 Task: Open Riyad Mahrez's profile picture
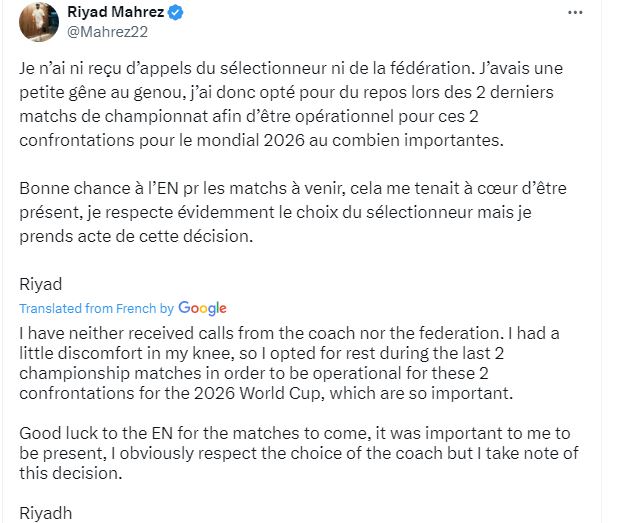[x=37, y=21]
